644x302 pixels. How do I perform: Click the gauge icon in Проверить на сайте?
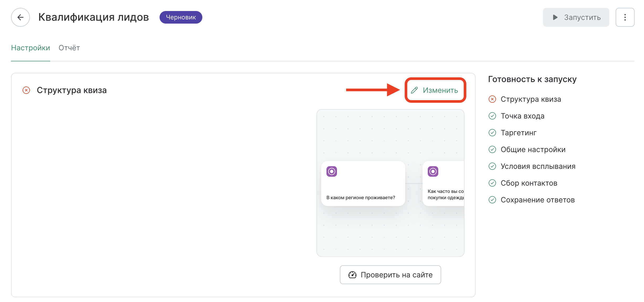pos(352,275)
